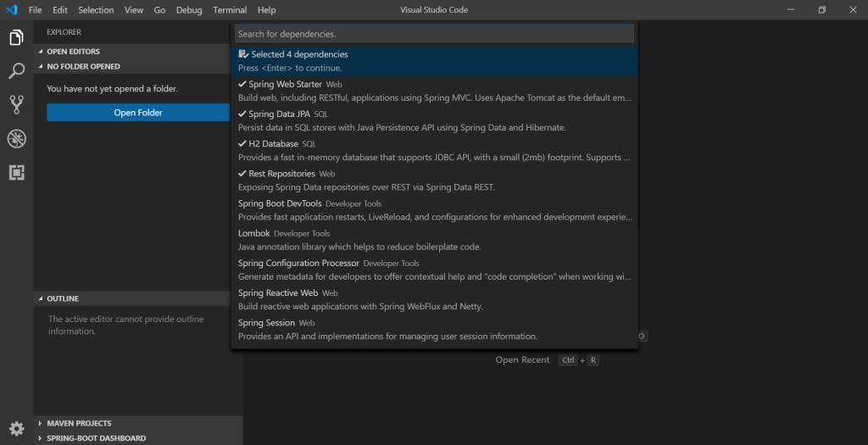Collapse the Open Editors section
Image resolution: width=868 pixels, height=445 pixels.
coord(132,52)
